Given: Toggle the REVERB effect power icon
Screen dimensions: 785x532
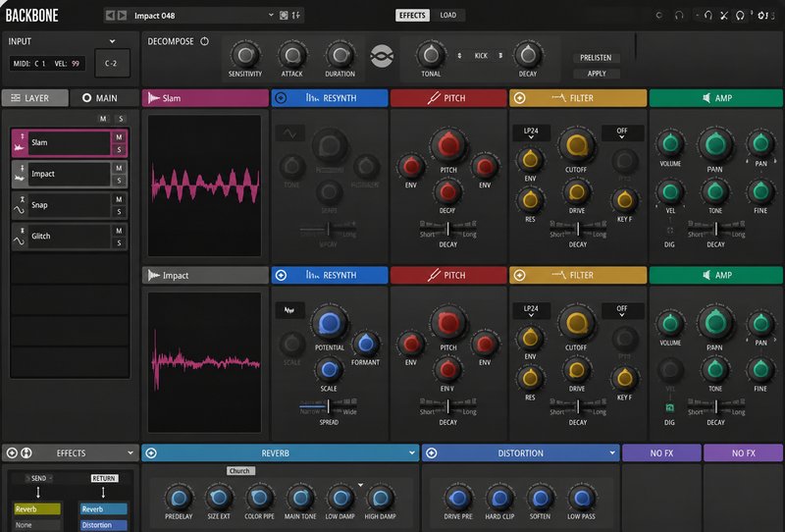Looking at the screenshot, I should pyautogui.click(x=151, y=452).
